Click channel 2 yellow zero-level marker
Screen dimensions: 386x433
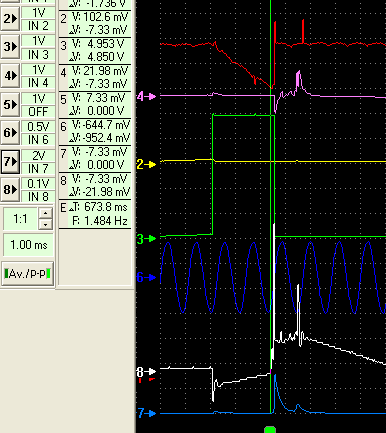pyautogui.click(x=146, y=164)
